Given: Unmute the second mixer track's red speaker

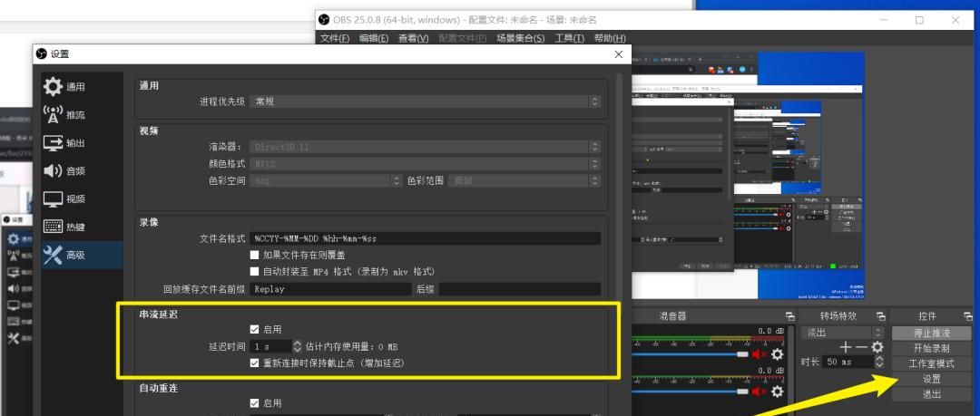Looking at the screenshot, I should point(759,392).
